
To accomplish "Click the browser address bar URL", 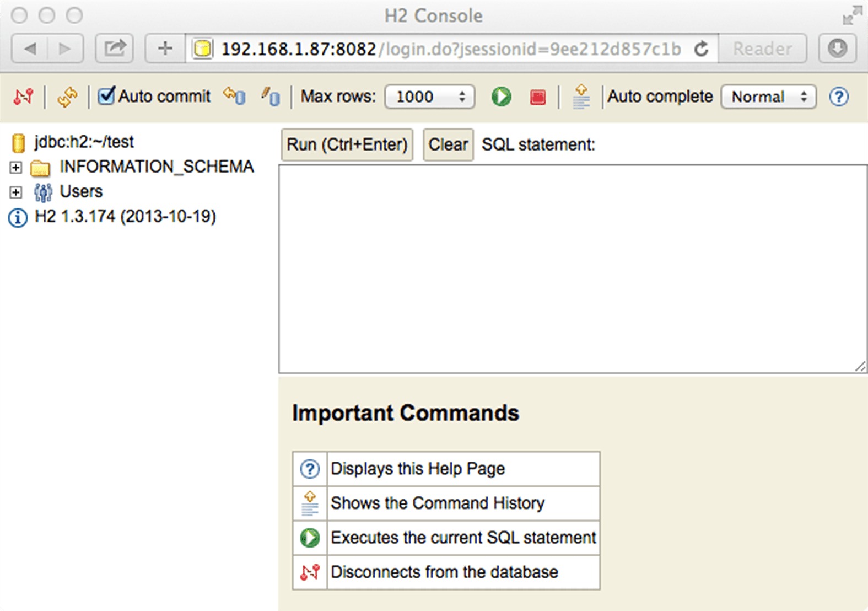I will 450,49.
